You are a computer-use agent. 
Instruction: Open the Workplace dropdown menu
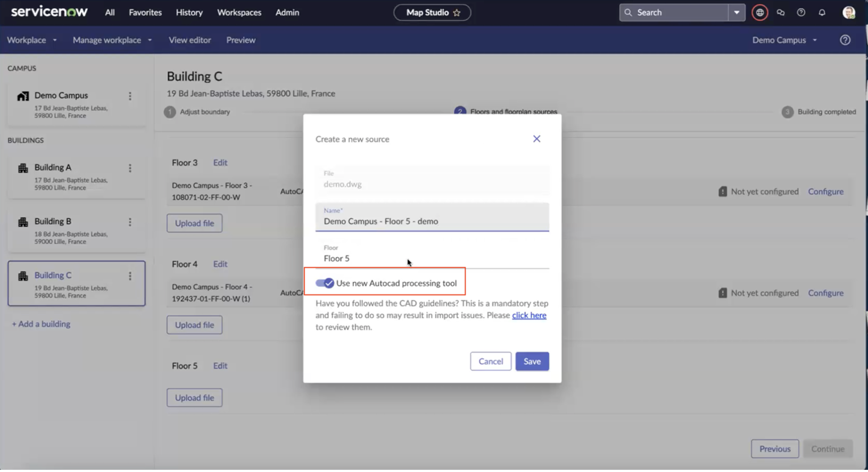tap(32, 40)
